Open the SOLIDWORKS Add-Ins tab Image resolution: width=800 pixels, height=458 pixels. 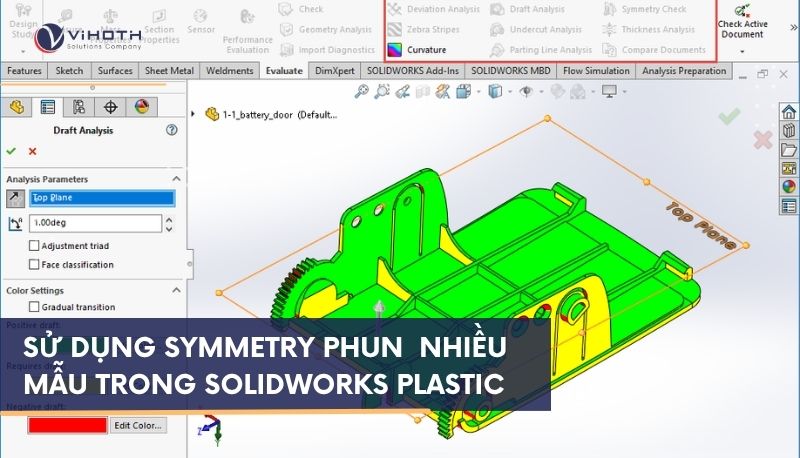(413, 71)
